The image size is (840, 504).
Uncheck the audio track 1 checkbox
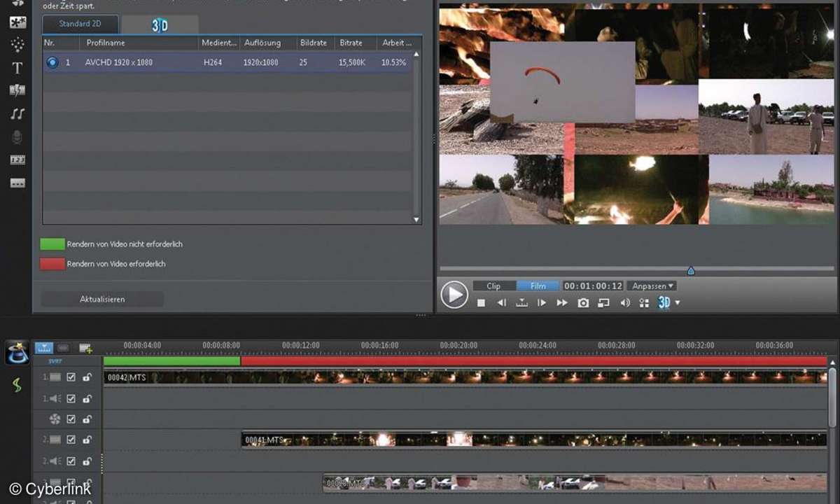coord(71,398)
